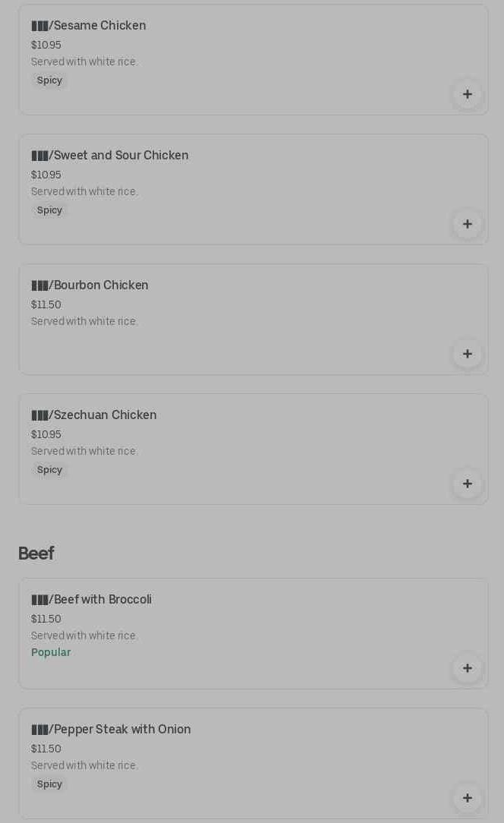Click Spicy tag on Sweet and Sour Chicken
504x823 pixels.
[x=49, y=210]
